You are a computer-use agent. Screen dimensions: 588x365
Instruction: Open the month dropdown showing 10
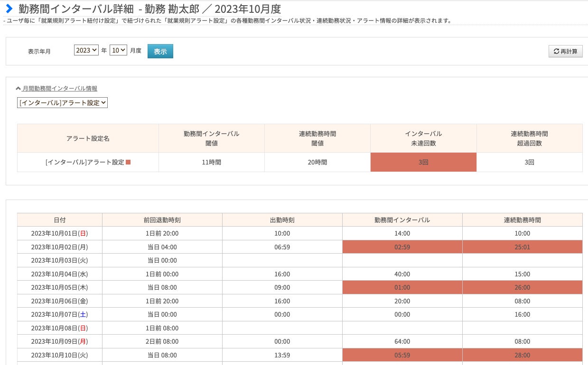118,50
